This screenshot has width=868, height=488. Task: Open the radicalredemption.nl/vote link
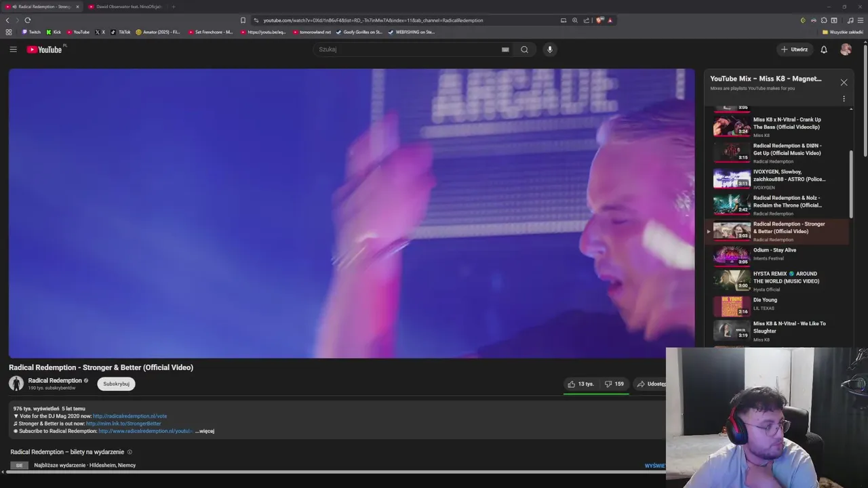[x=130, y=416]
